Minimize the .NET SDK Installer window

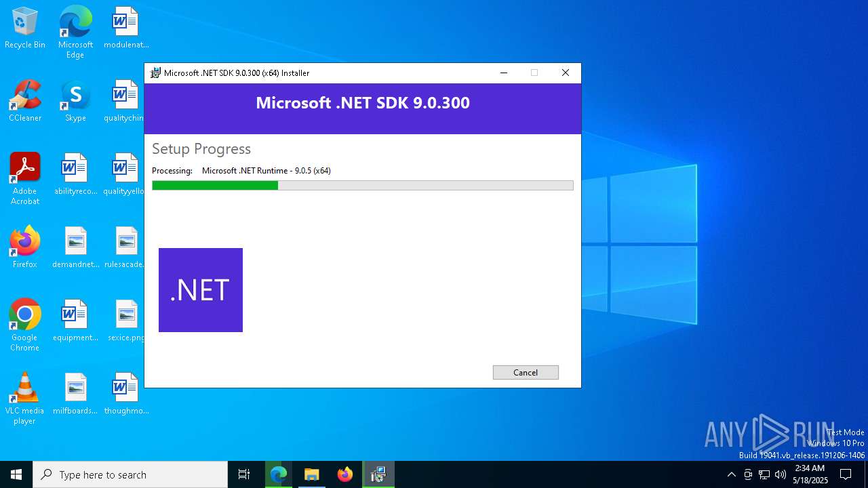(504, 73)
